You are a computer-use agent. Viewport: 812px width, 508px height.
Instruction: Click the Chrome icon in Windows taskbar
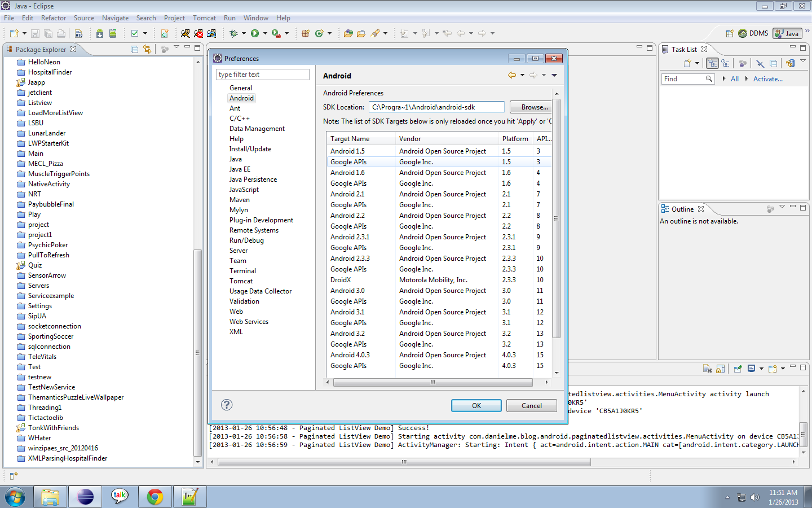[155, 497]
